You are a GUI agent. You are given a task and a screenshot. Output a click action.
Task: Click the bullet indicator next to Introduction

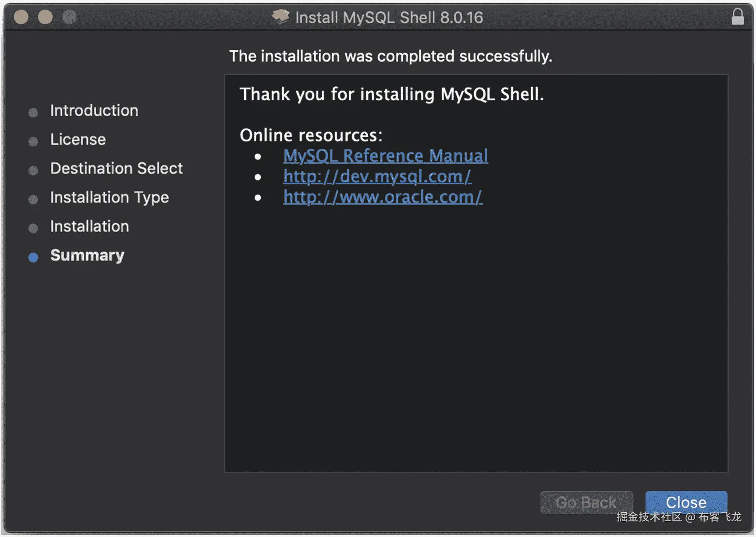tap(33, 112)
